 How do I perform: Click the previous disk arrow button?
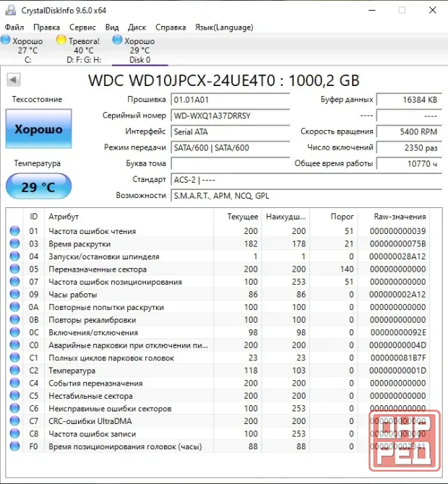pyautogui.click(x=14, y=80)
